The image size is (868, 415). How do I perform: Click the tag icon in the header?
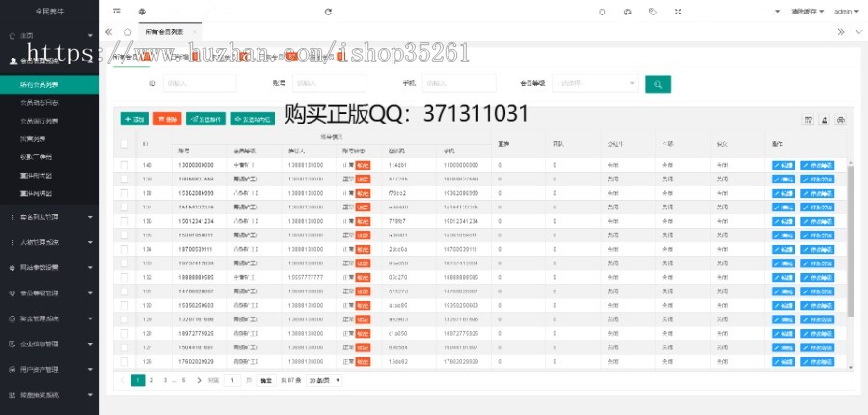click(x=653, y=12)
